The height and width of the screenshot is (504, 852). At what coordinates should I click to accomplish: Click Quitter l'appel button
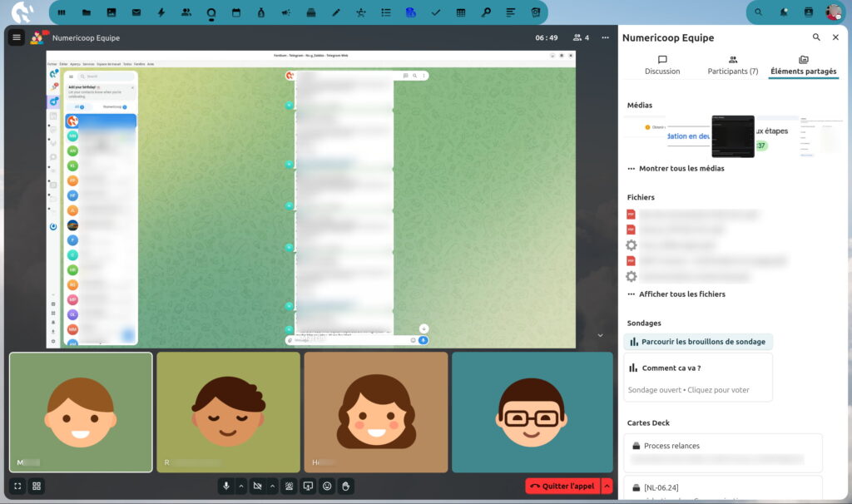(563, 486)
